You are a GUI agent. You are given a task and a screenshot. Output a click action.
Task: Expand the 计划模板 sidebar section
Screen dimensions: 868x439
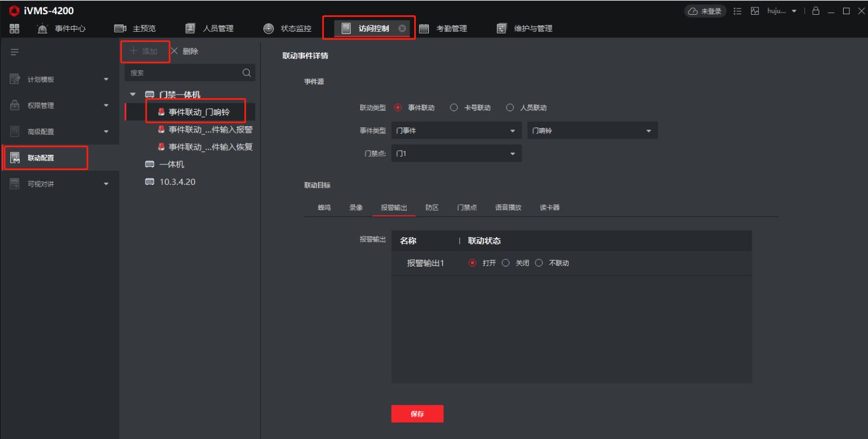pos(60,79)
